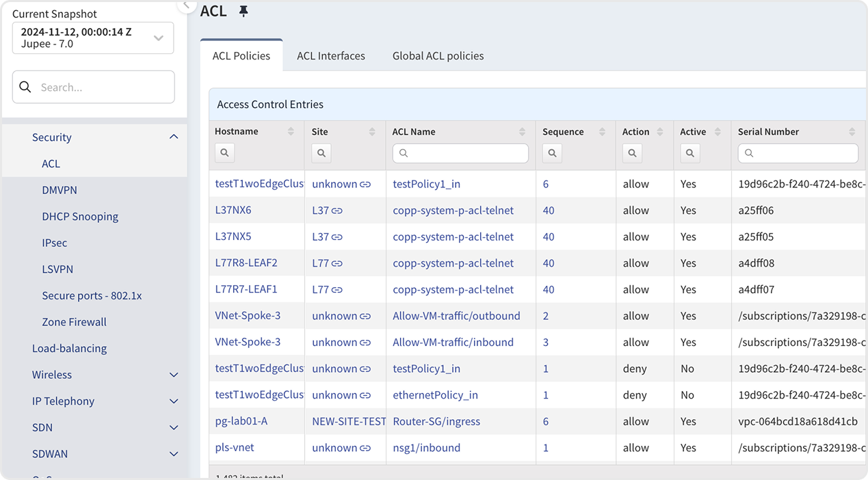
Task: Open the Hostname column search filter
Action: [x=224, y=153]
